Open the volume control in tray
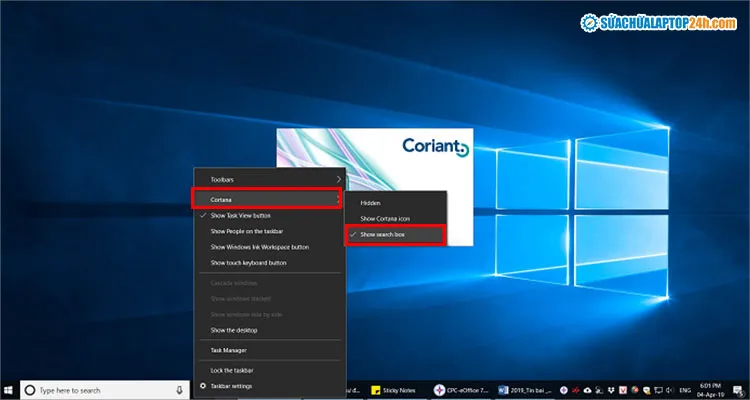Screen dimensions: 750x400 click(670, 390)
